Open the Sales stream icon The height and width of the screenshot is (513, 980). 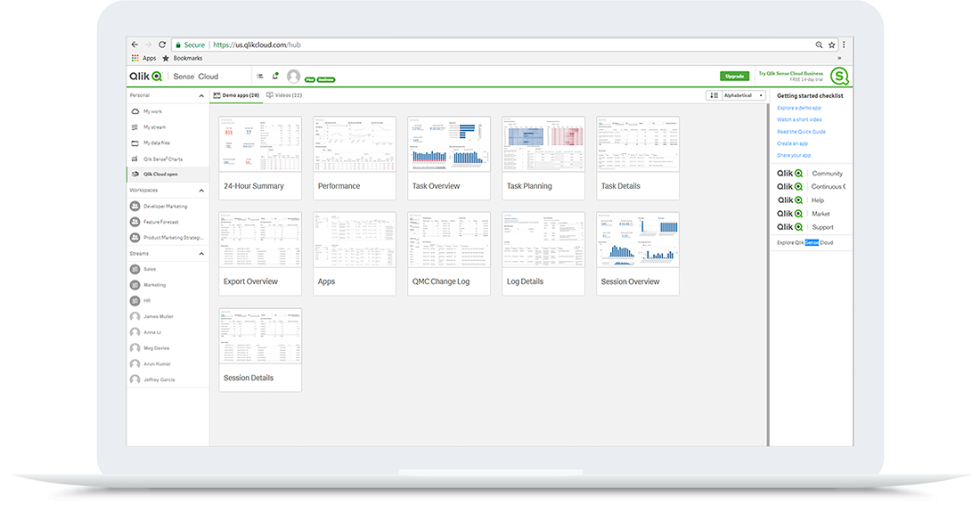135,269
